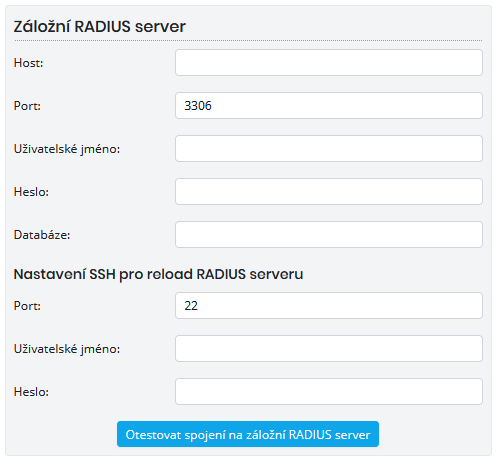The image size is (498, 461).
Task: Click the Host: label
Action: pyautogui.click(x=28, y=63)
